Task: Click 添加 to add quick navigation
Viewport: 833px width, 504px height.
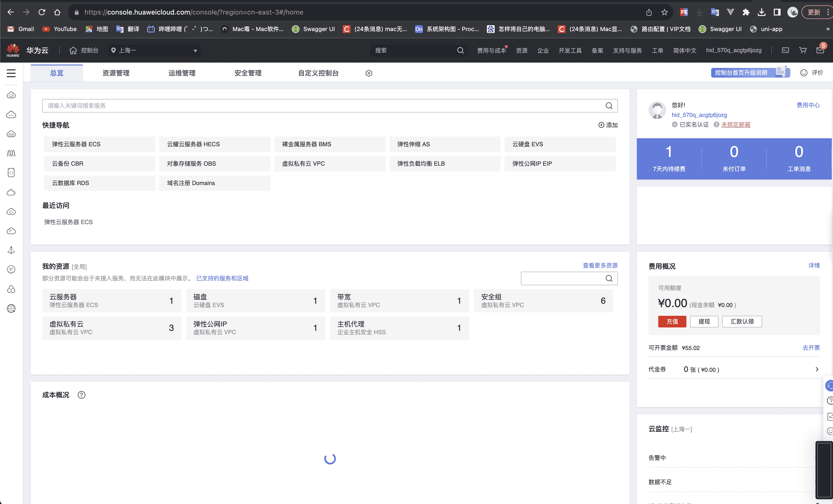Action: pos(608,125)
